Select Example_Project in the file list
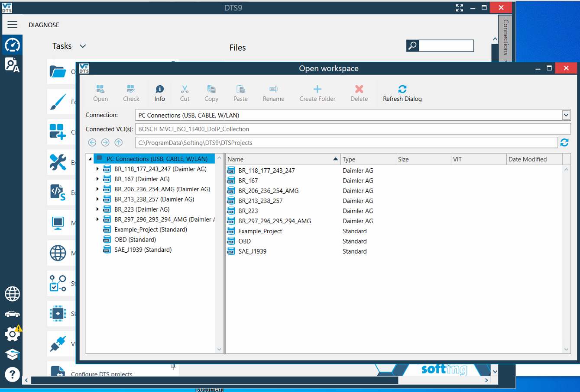The width and height of the screenshot is (580, 392). coord(260,231)
